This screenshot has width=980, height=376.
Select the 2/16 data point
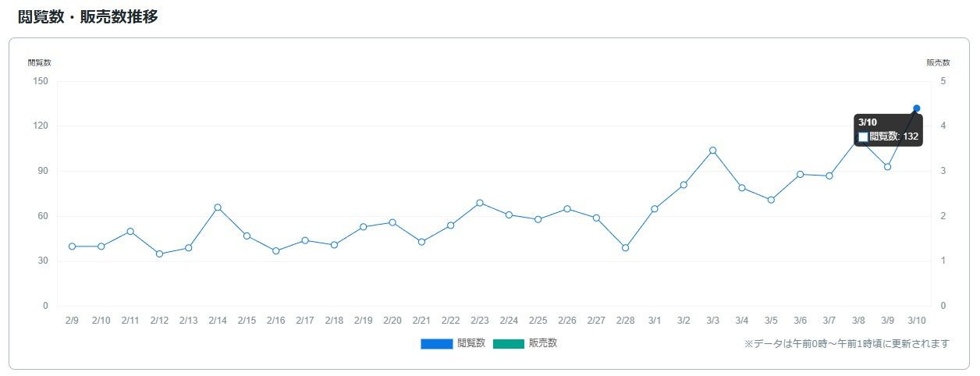[276, 250]
